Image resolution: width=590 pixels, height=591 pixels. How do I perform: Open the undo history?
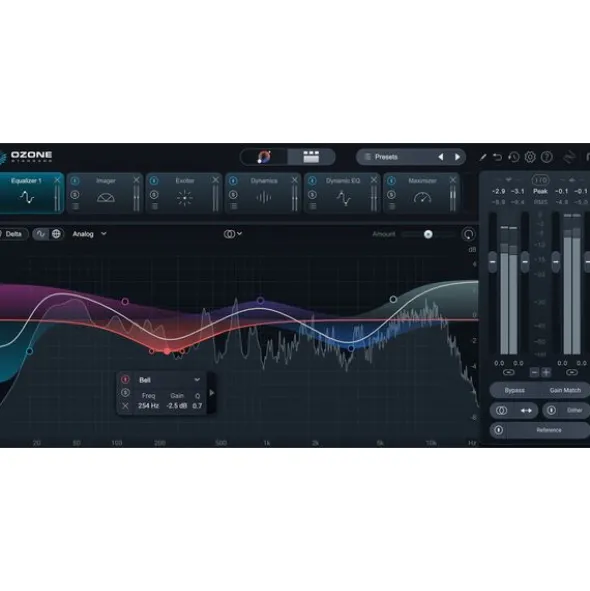tap(514, 157)
